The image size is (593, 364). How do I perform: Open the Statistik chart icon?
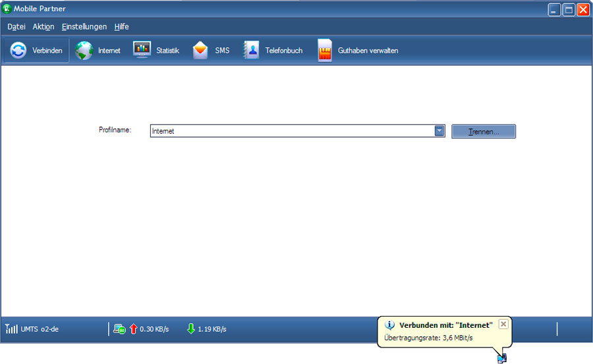pos(142,49)
